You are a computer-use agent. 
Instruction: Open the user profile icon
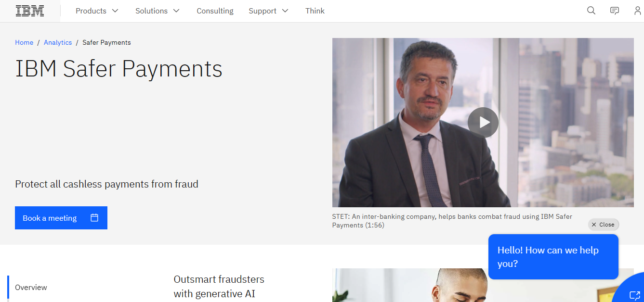click(638, 11)
